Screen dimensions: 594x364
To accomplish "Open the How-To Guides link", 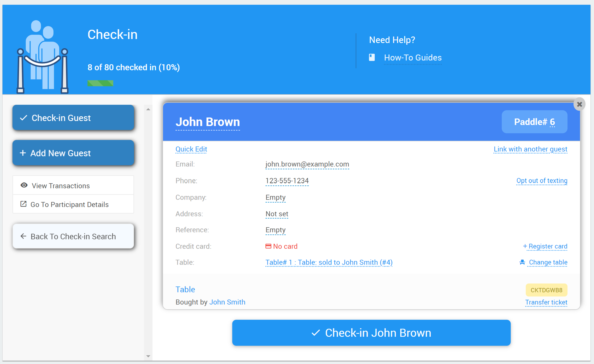I will [x=413, y=58].
